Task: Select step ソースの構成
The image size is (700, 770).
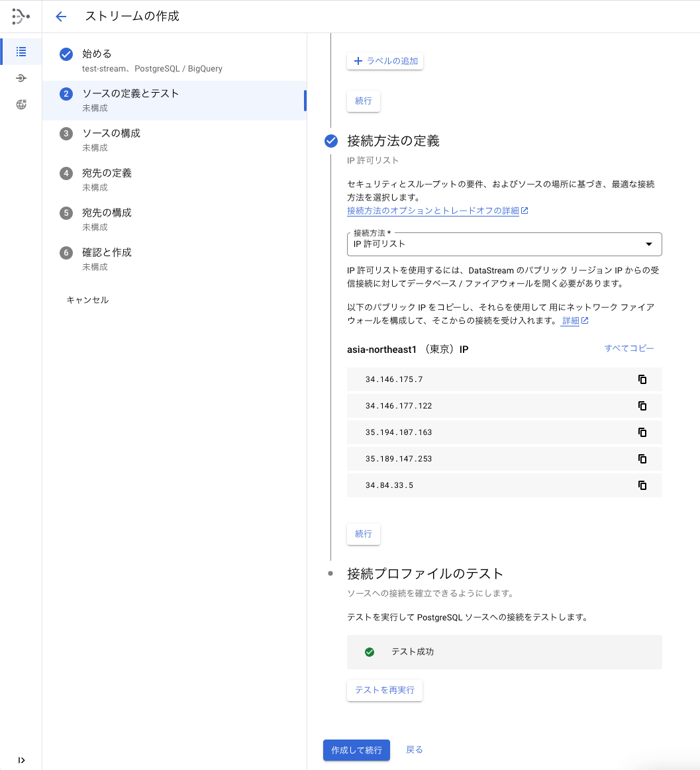Action: pos(174,140)
